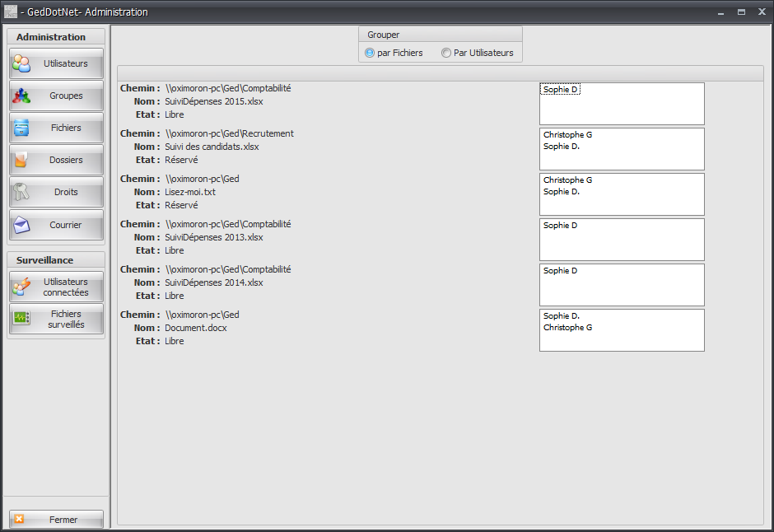Open the Droits keys icon
Screen dimensions: 774x532
click(21, 192)
